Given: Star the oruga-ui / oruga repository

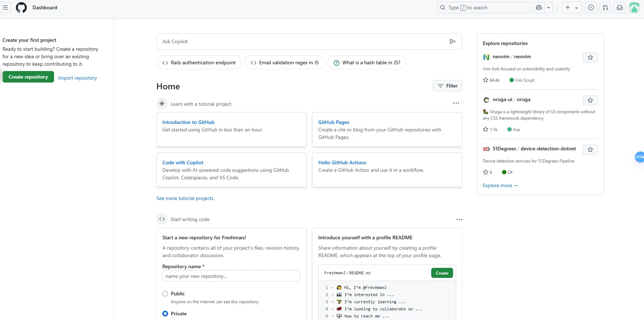Looking at the screenshot, I should (x=590, y=100).
